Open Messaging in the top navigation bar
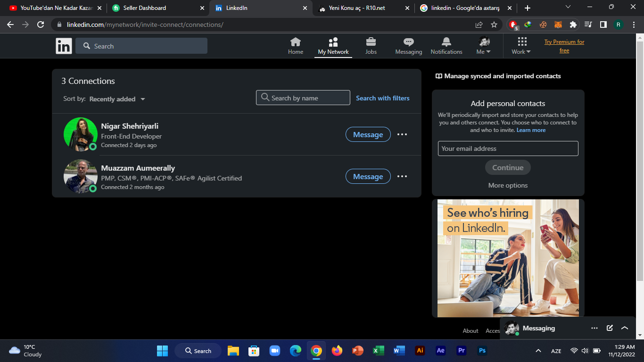Screen dimensions: 644x362 click(409, 46)
